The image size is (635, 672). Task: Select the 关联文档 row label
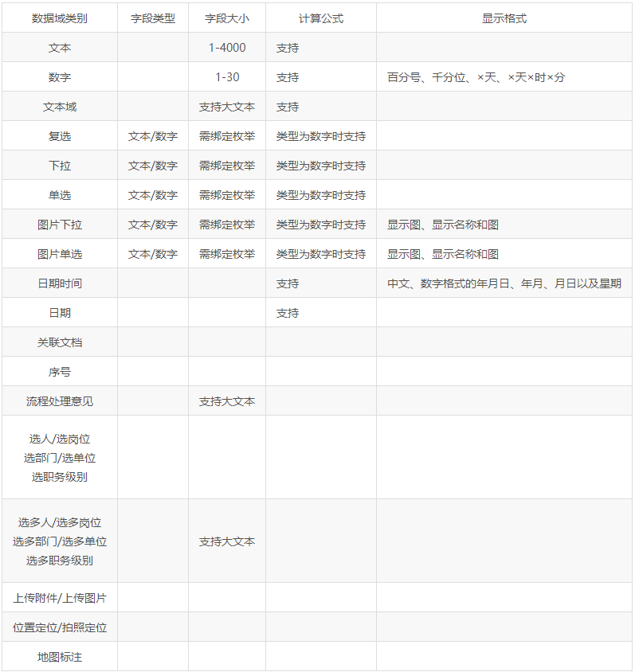pyautogui.click(x=60, y=343)
